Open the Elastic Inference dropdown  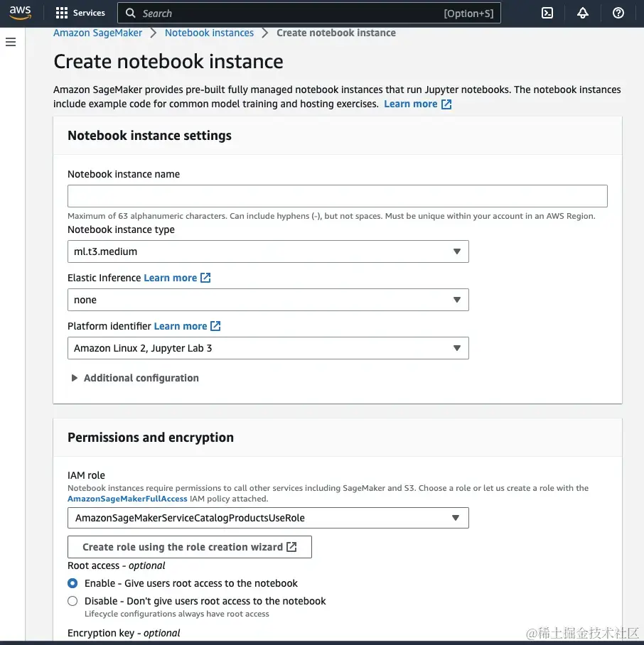coord(268,300)
